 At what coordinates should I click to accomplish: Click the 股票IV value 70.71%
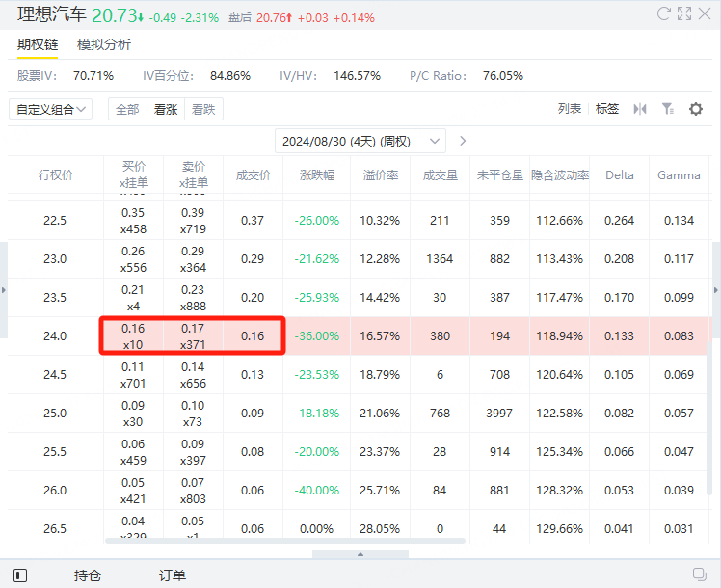pyautogui.click(x=93, y=76)
